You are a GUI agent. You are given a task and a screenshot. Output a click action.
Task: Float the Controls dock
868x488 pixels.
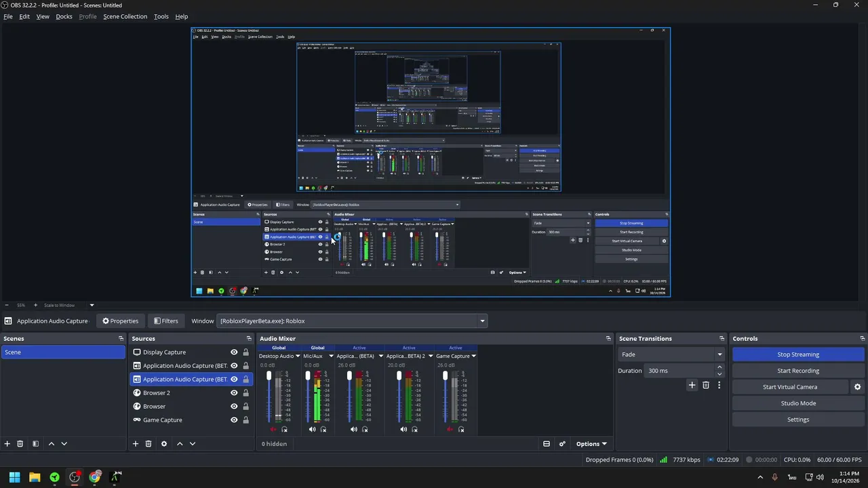pyautogui.click(x=862, y=338)
